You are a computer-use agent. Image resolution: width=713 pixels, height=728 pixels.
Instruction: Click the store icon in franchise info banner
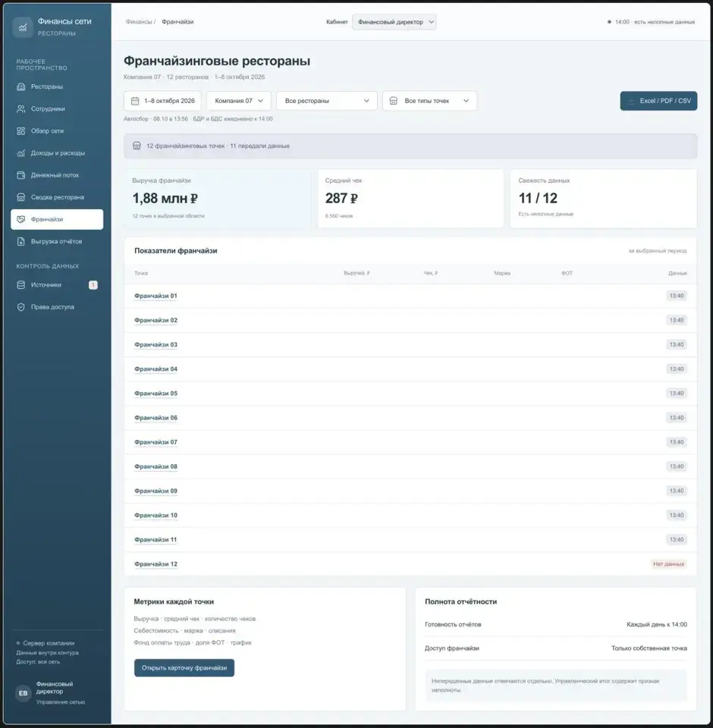137,146
